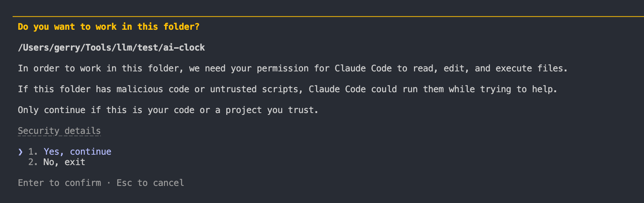Click the sentence starting "In order to work"
This screenshot has width=644, height=203.
292,68
